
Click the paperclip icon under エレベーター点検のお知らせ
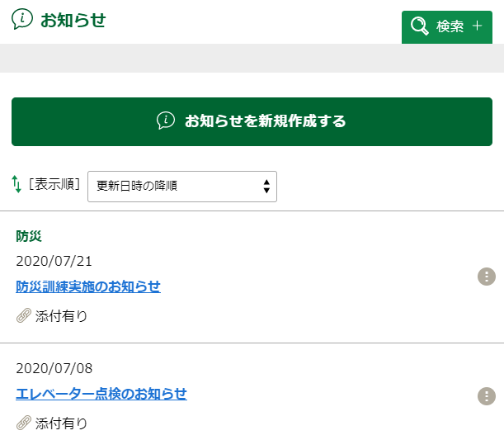pos(23,423)
